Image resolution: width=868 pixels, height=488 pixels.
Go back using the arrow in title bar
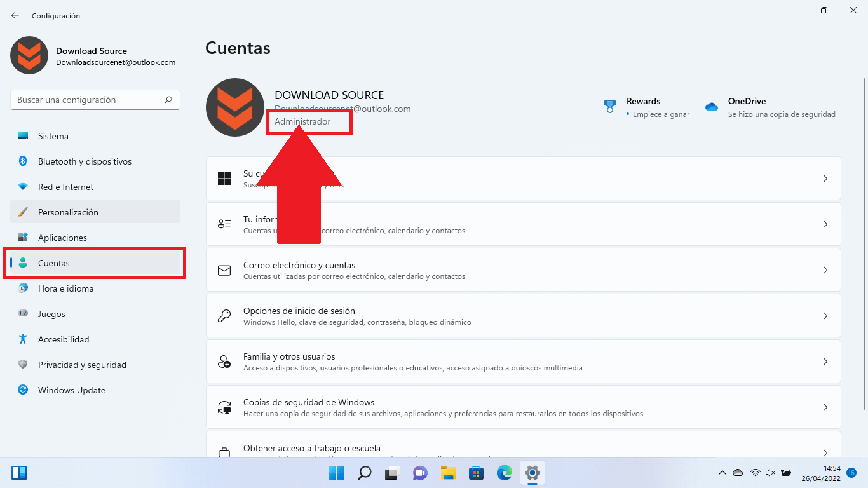click(x=15, y=15)
